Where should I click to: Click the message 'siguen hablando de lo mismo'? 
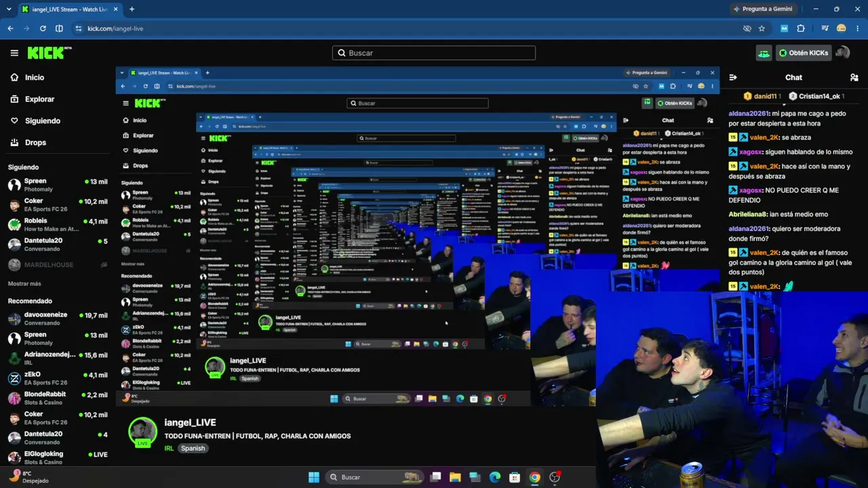coord(809,152)
